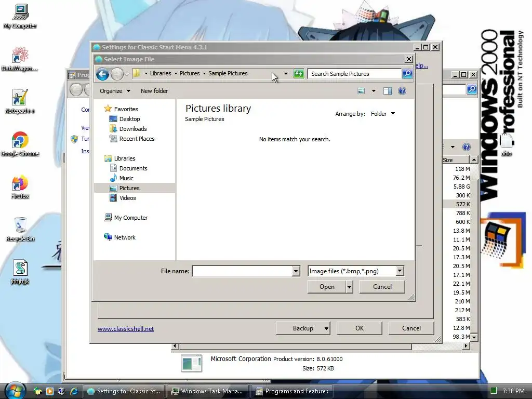Select the jhhjhjjk script file on desktop
This screenshot has height=399, width=532.
[20, 272]
